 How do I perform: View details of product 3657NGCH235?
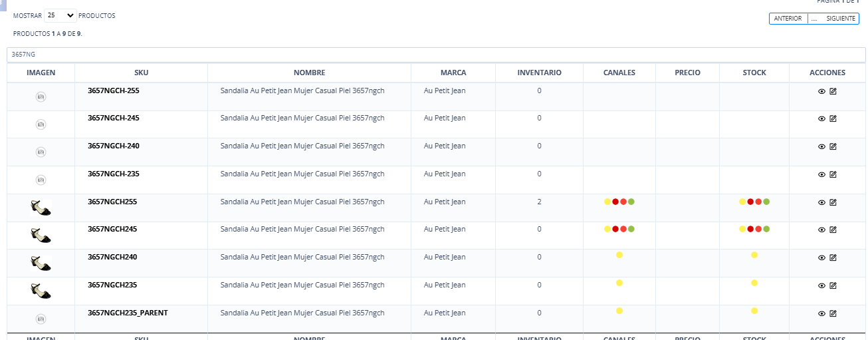click(x=821, y=285)
